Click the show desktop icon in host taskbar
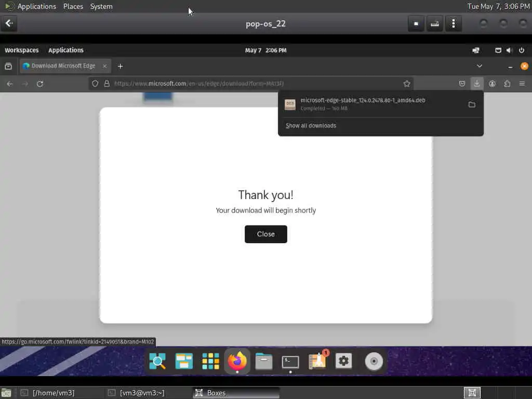The image size is (532, 399). 6,393
